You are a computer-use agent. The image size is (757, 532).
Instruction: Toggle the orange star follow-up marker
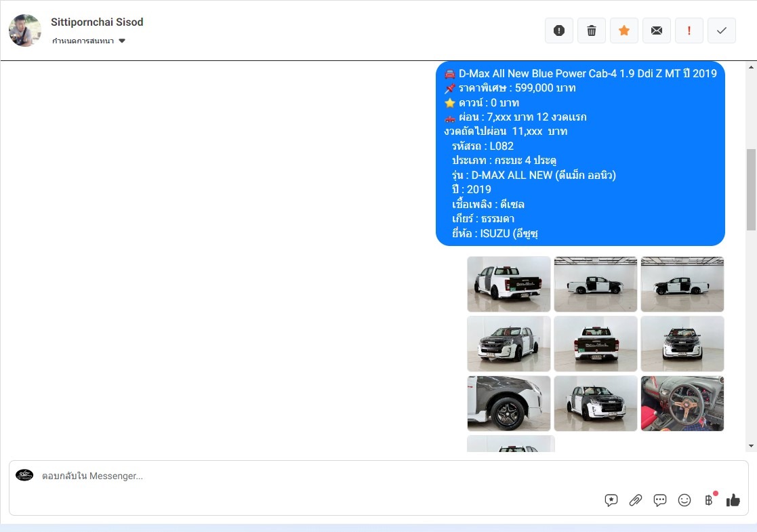point(624,30)
